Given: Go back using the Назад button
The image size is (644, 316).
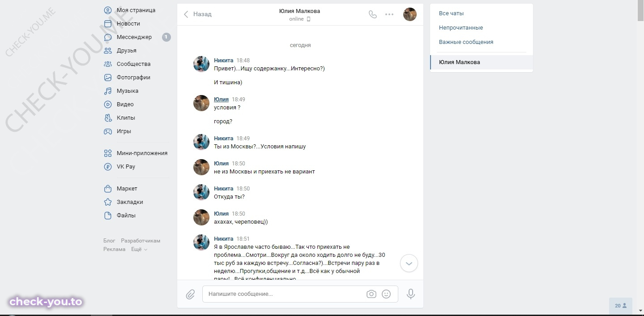Looking at the screenshot, I should click(x=197, y=14).
